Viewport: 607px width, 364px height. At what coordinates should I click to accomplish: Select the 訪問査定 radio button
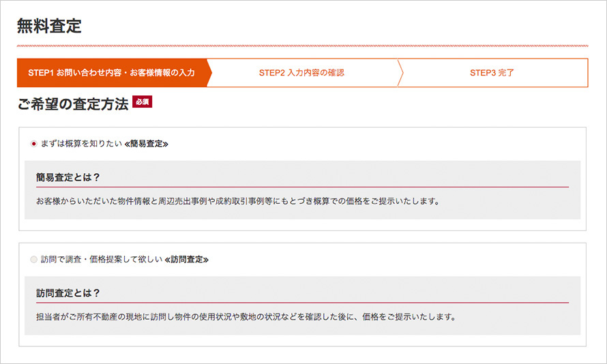pyautogui.click(x=34, y=260)
